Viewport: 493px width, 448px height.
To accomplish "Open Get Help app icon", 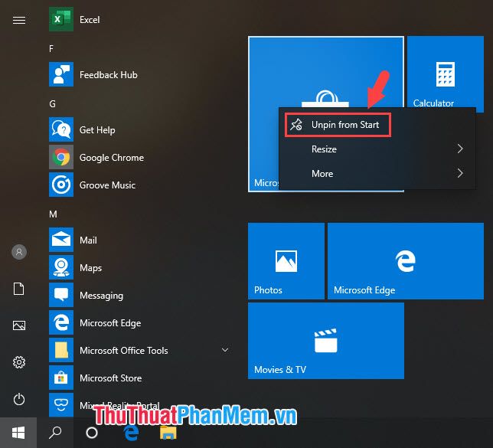I will click(x=61, y=129).
